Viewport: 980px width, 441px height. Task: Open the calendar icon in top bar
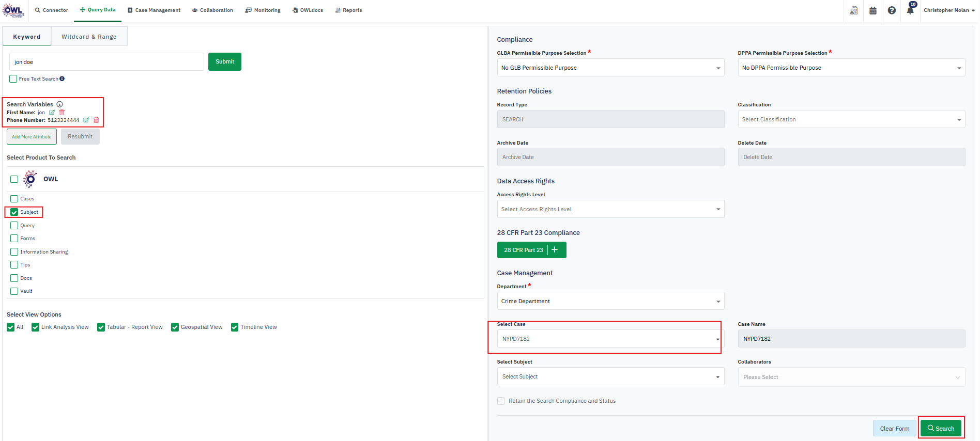(873, 10)
